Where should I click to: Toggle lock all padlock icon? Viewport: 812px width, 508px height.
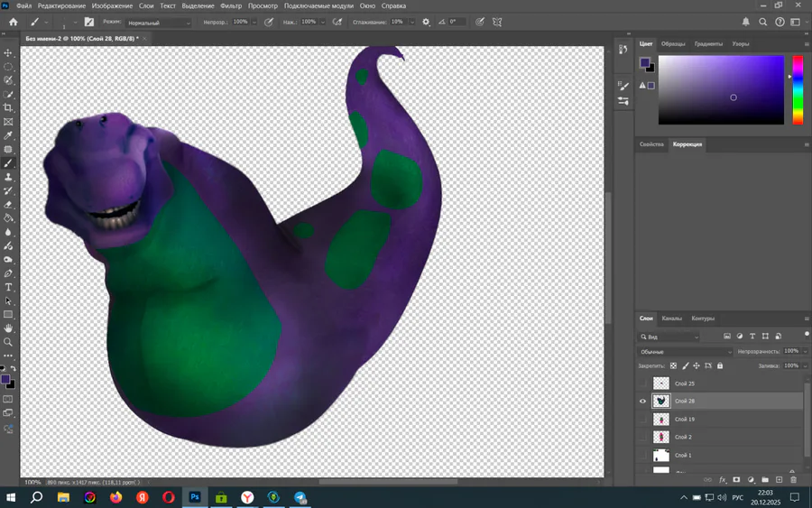coord(720,365)
